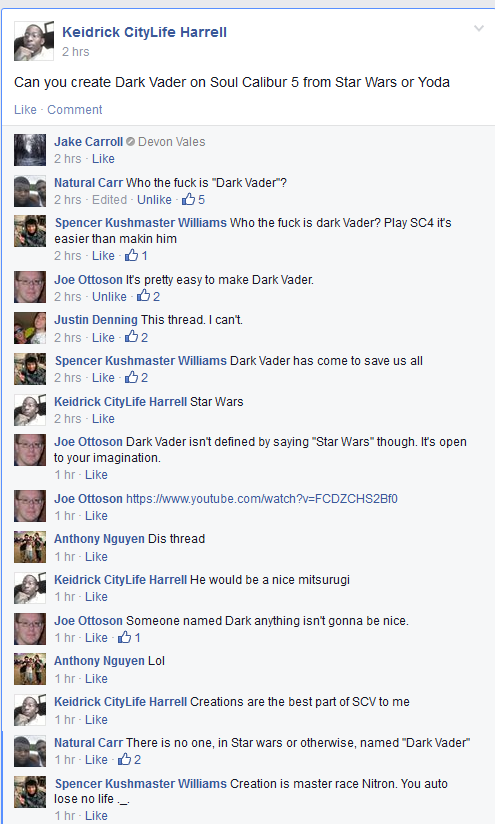Screen dimensions: 495x824
Task: Click thumbs-up count on 'pretty easy' comment
Action: point(157,296)
